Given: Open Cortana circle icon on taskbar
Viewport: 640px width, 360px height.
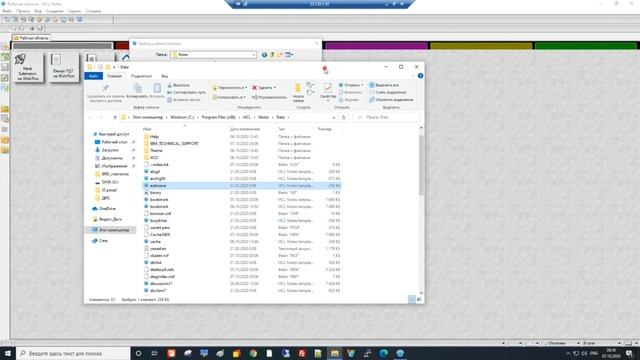Looking at the screenshot, I should [x=138, y=353].
